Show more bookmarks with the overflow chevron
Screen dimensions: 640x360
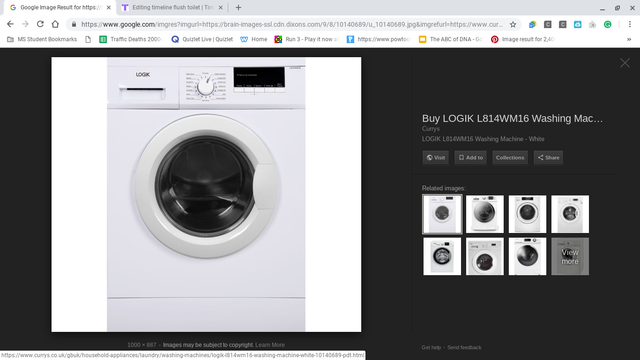[629, 39]
